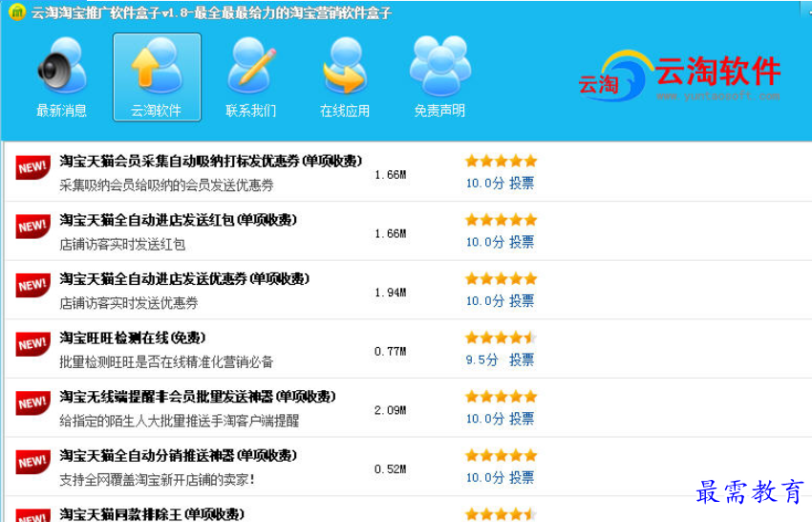Open 联系我们 pencil user icon
Image resolution: width=812 pixels, height=522 pixels.
(251, 76)
